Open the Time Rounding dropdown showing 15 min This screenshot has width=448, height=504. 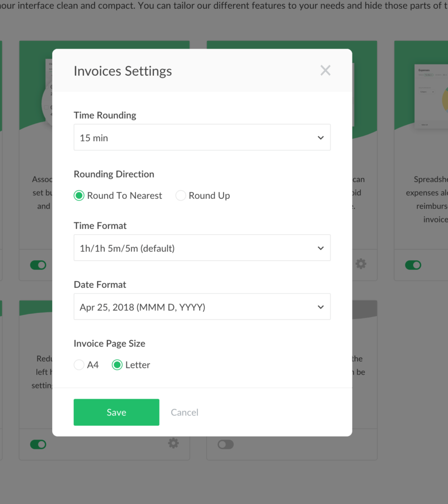click(x=202, y=137)
